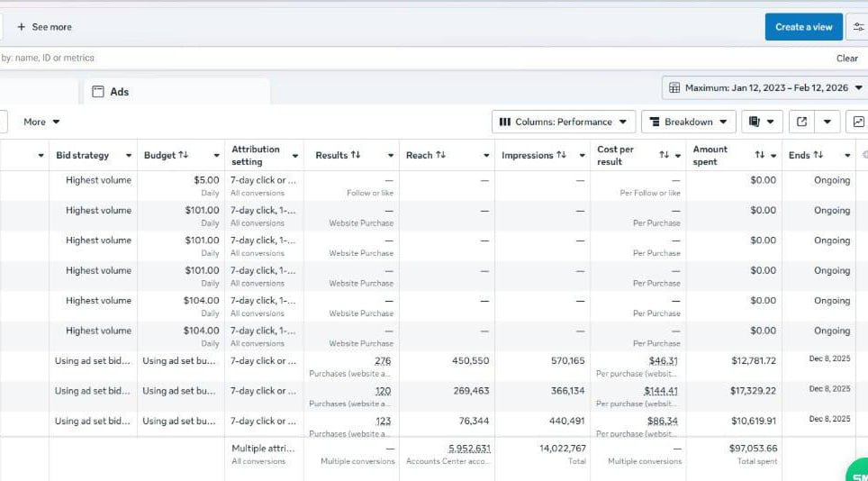Clear the search filter
This screenshot has width=868, height=481.
(846, 58)
